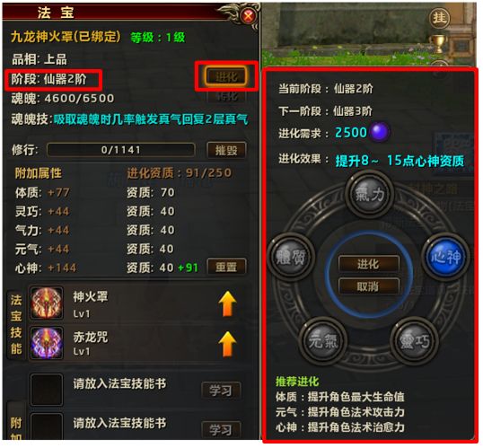The height and width of the screenshot is (448, 483).
Task: Confirm 进化 in the center ring
Action: (x=368, y=264)
